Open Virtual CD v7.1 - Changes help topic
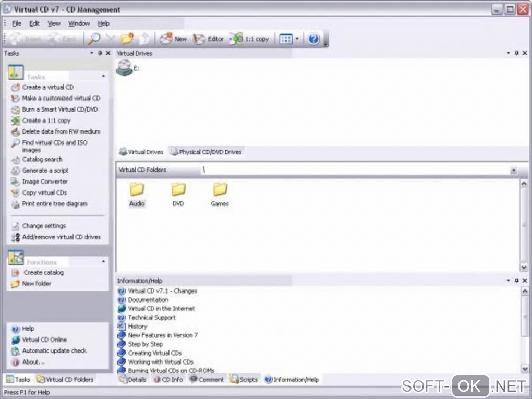The image size is (532, 399). (x=158, y=291)
